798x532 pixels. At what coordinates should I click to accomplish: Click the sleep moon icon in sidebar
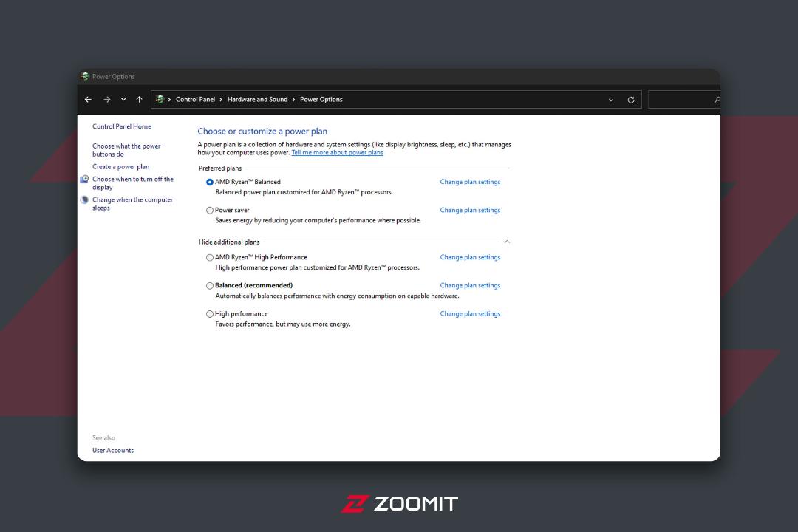tap(84, 200)
